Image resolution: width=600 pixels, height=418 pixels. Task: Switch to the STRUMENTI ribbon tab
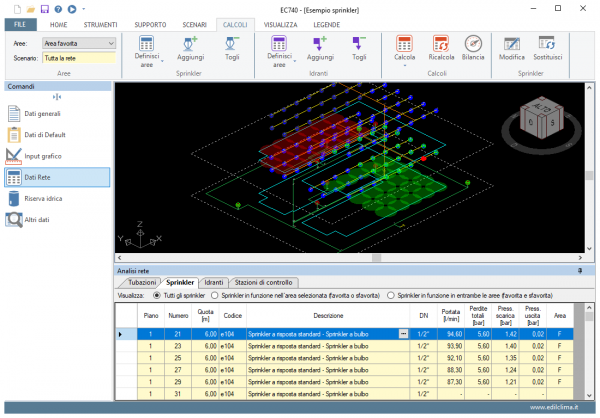pyautogui.click(x=101, y=24)
